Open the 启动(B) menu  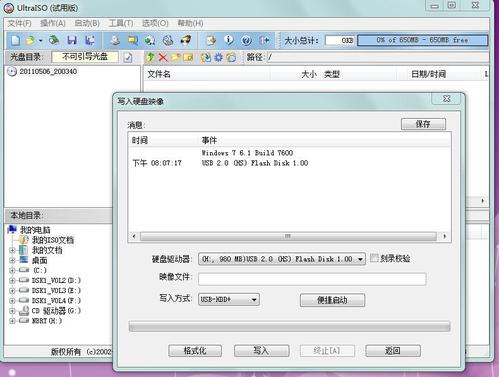[87, 23]
